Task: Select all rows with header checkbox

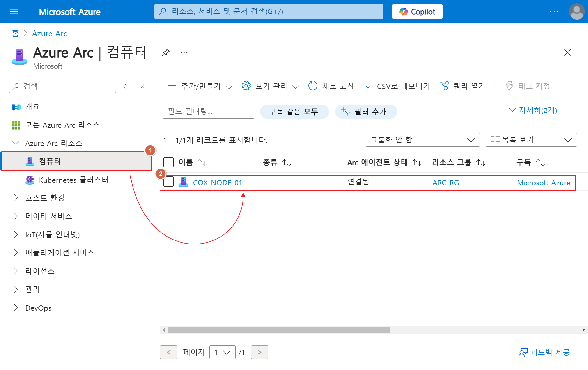Action: [x=168, y=162]
